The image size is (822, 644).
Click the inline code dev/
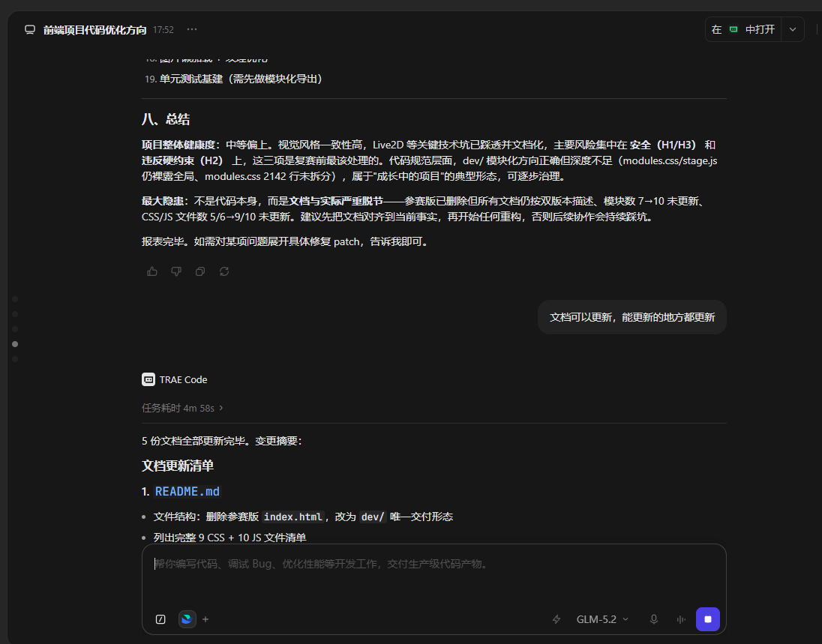(373, 517)
